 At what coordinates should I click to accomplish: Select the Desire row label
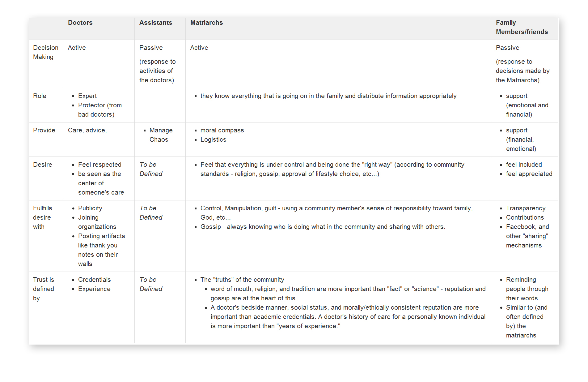tap(42, 165)
